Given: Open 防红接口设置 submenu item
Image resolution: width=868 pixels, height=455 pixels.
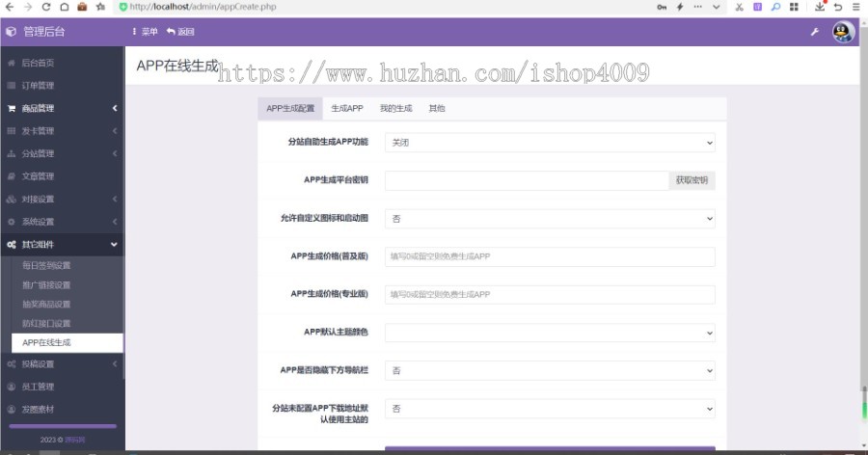Looking at the screenshot, I should pos(67,323).
